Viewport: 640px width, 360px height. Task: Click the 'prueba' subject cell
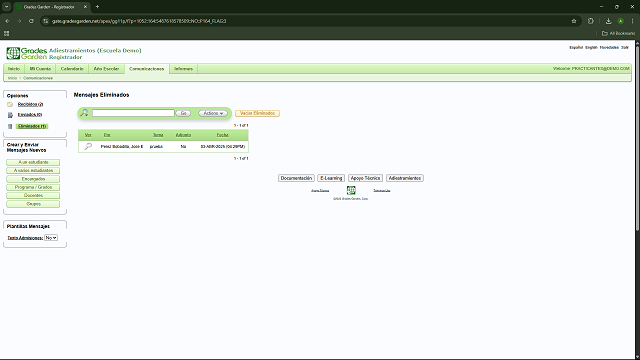tap(156, 146)
